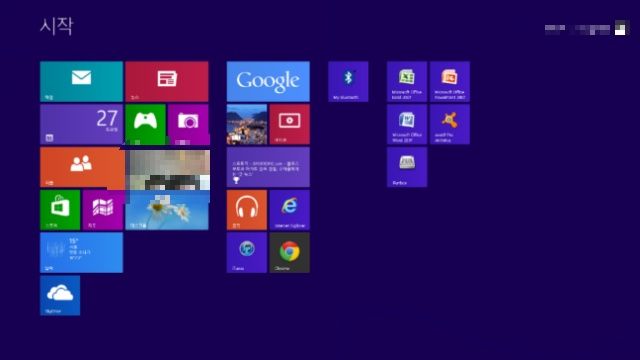Launch the Google search tile
The image size is (640, 360).
tap(268, 82)
